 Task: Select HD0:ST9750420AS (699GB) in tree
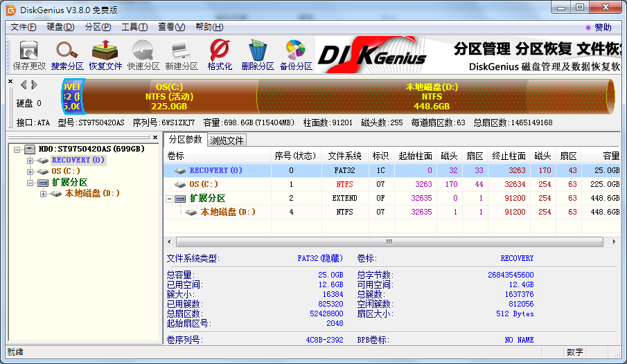91,149
